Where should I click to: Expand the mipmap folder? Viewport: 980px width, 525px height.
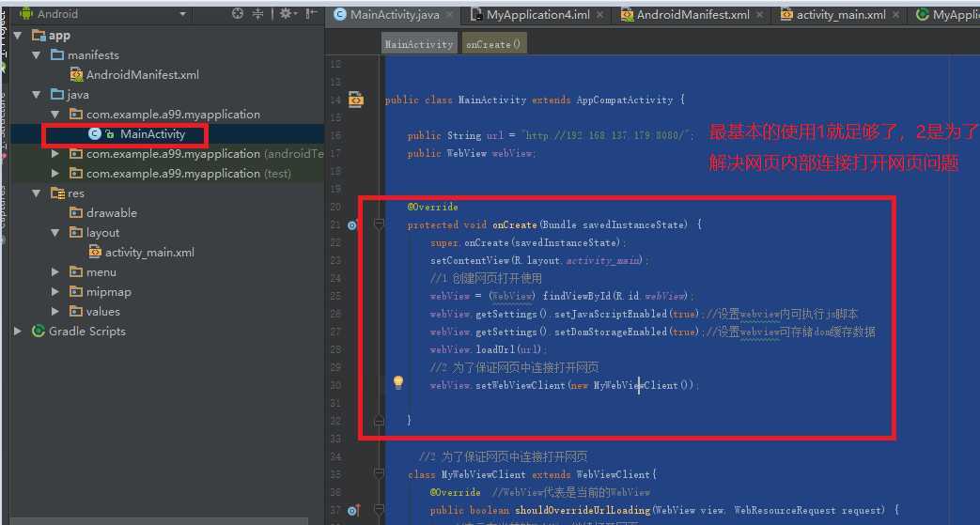[x=55, y=292]
